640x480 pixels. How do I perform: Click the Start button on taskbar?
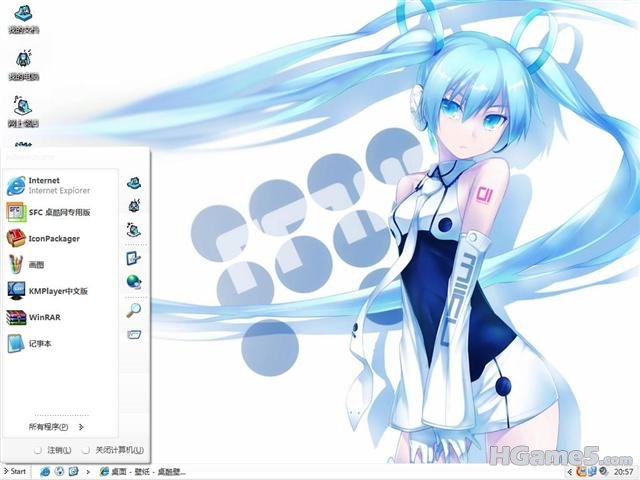coord(15,471)
